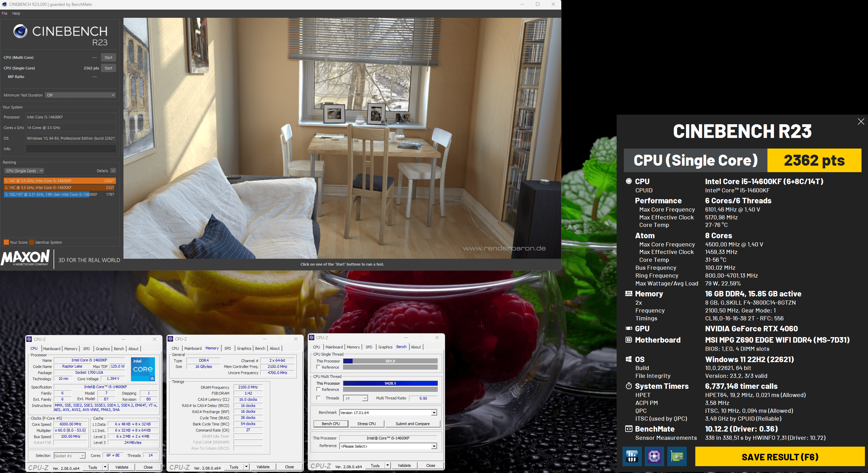Click the Memory module icon in BenchMate
Screen dimensions: 868x473
(629, 294)
